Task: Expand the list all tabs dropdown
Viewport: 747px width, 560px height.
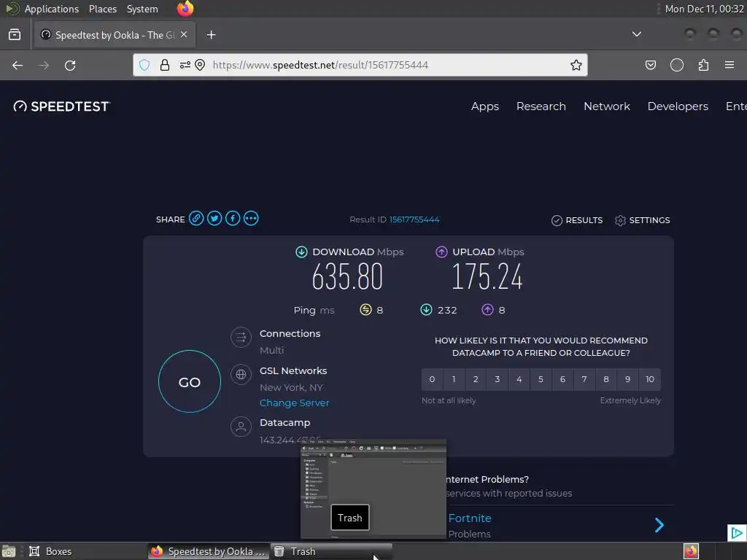Action: [636, 34]
